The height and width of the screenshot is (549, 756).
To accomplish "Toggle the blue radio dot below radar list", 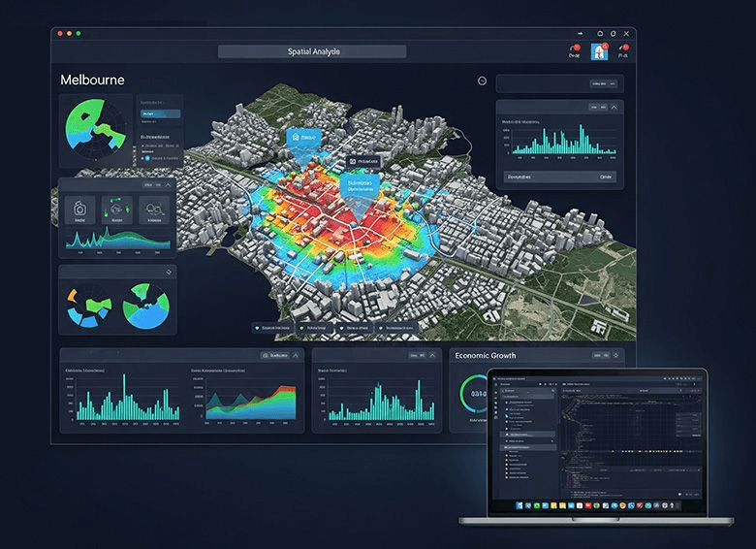I will pyautogui.click(x=147, y=158).
